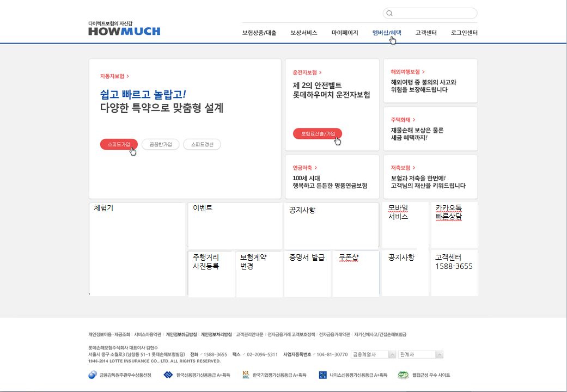Open the 서비스이용약관 footer link
The image size is (567, 392).
[x=148, y=334]
